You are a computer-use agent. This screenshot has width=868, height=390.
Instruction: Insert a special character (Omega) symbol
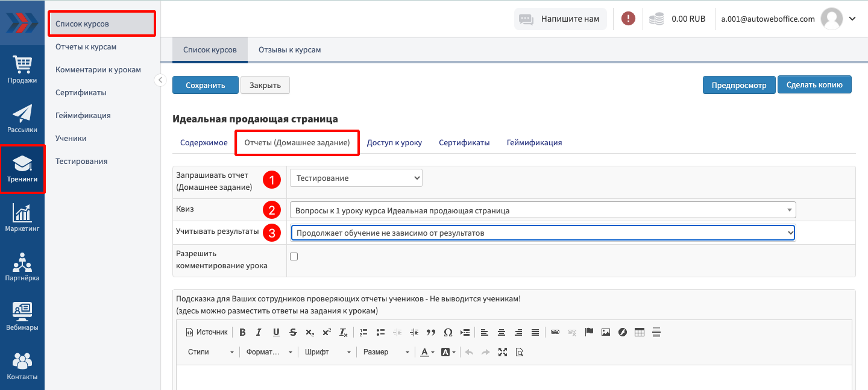[x=448, y=332]
